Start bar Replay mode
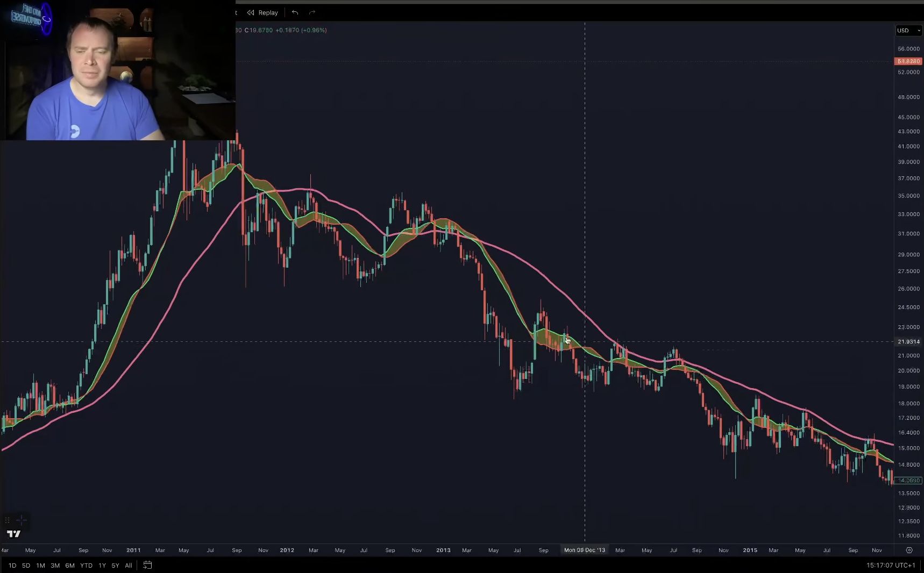The width and height of the screenshot is (924, 573). click(262, 12)
